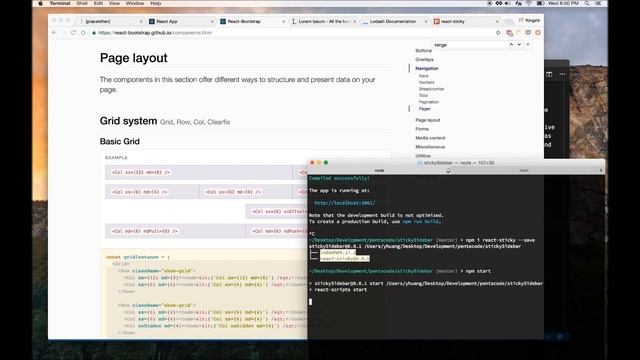Click the browser home button
640x360 pixels.
tap(83, 33)
